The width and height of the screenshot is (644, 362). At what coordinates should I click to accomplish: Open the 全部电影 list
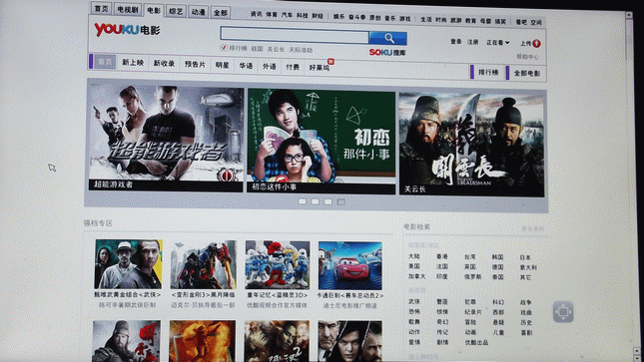(526, 74)
